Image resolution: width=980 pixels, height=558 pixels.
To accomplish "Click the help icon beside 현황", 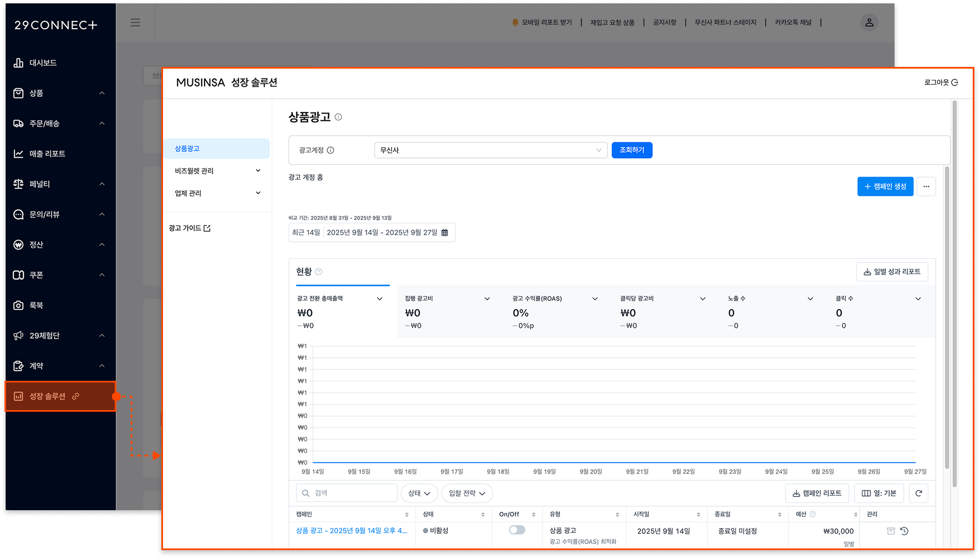I will coord(318,272).
